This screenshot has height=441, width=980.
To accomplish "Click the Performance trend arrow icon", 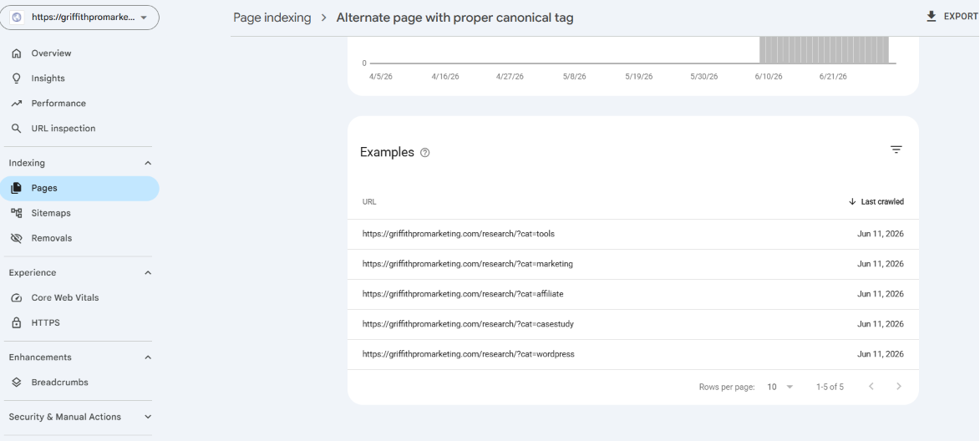I will [x=17, y=103].
